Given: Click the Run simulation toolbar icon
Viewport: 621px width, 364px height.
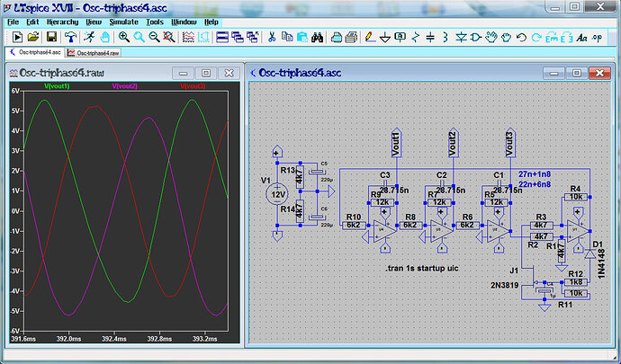Looking at the screenshot, I should [17, 37].
